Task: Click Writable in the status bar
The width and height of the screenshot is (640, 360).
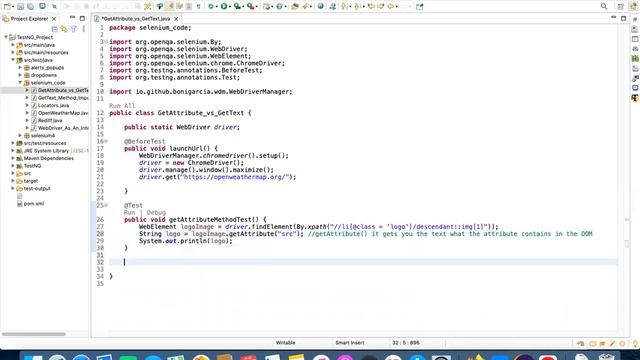Action: (285, 343)
